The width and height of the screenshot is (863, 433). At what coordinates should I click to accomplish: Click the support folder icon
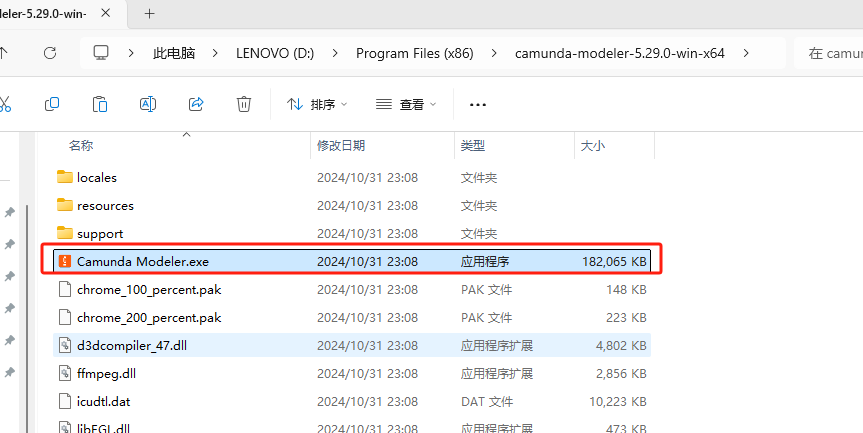[65, 233]
